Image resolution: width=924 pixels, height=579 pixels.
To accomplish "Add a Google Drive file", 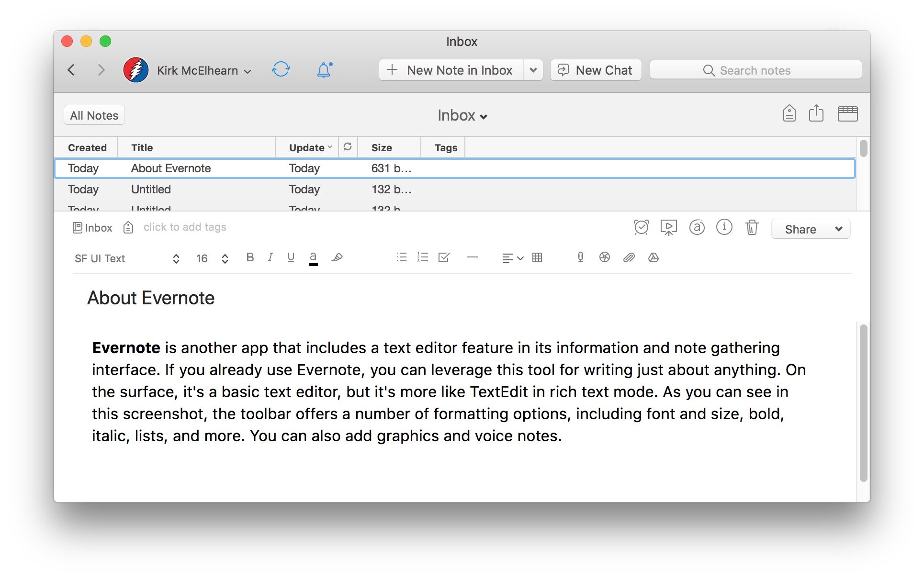I will (654, 257).
